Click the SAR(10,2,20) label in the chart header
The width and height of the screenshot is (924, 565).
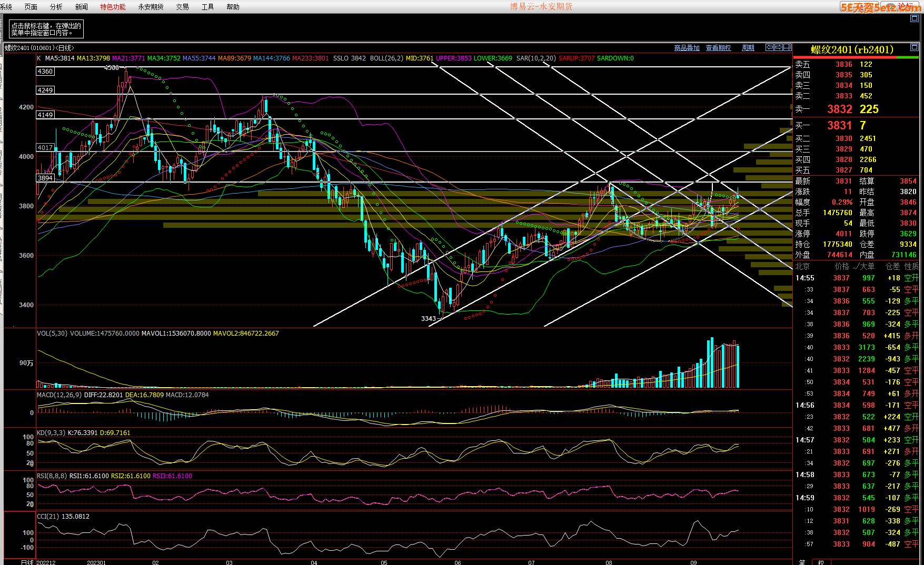click(x=536, y=58)
